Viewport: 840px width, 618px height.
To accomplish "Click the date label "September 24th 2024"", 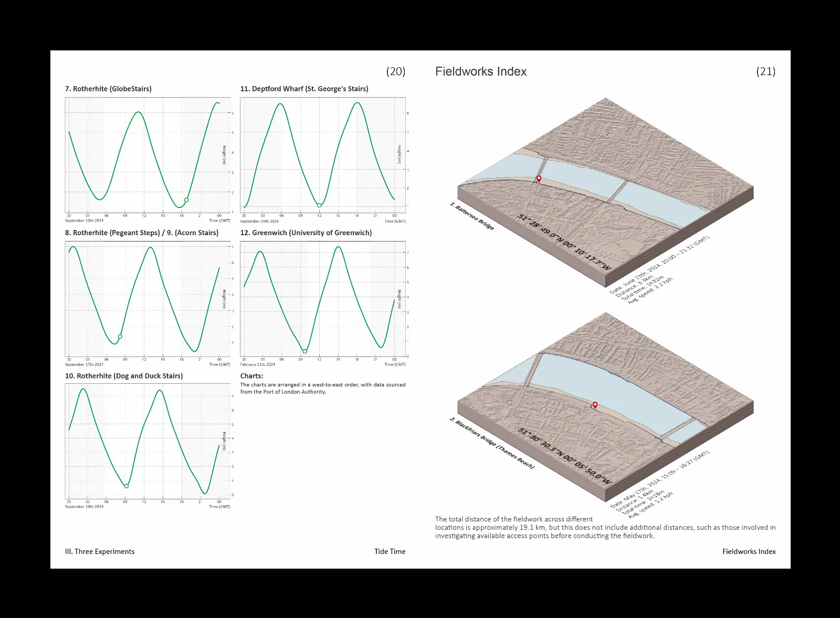I will pos(259,221).
